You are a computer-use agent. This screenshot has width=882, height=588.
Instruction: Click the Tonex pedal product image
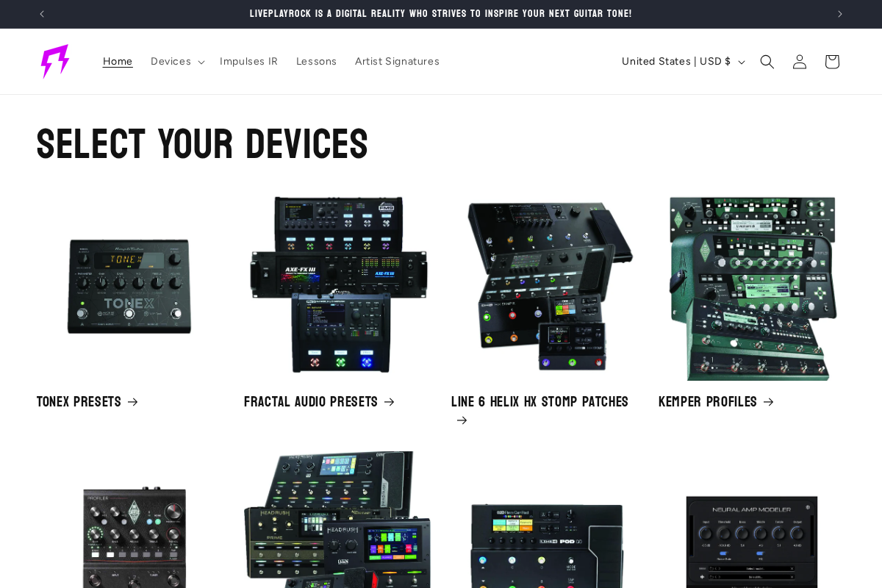coord(130,285)
